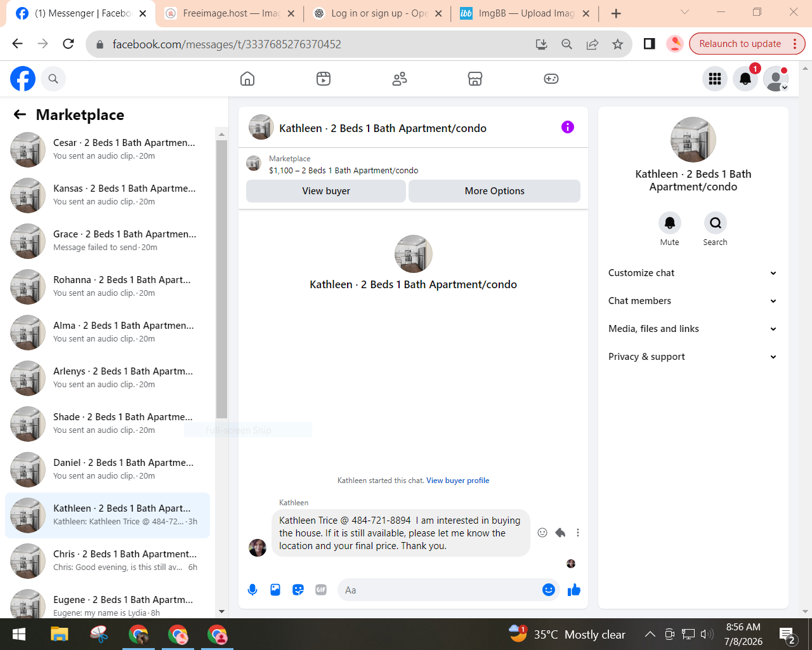Bookmark this page star icon
The height and width of the screenshot is (650, 812).
pyautogui.click(x=618, y=44)
